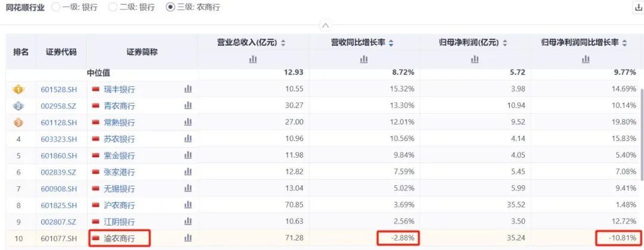Screen dimensions: 644x250
Task: Show bar chart under 营业总收入 column header
Action: (253, 60)
